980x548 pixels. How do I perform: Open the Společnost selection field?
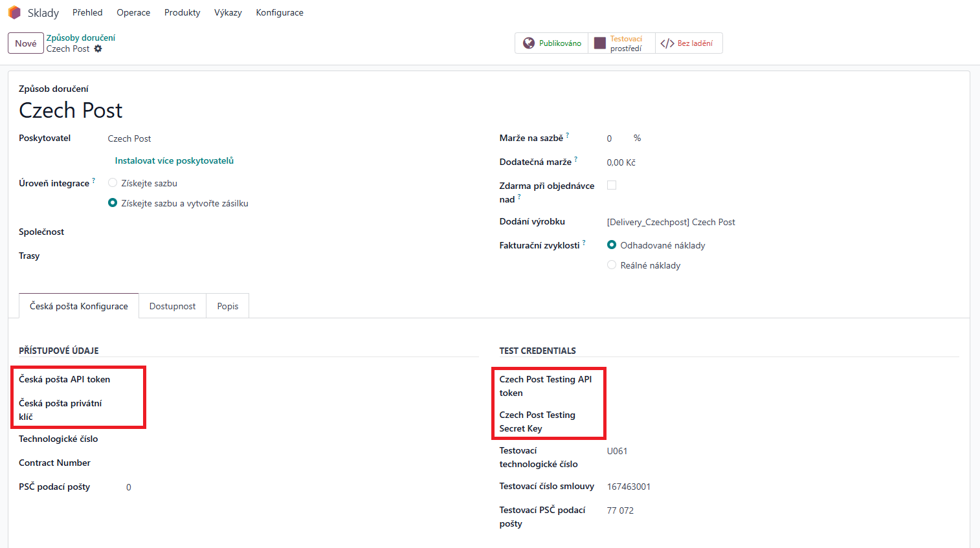click(194, 232)
